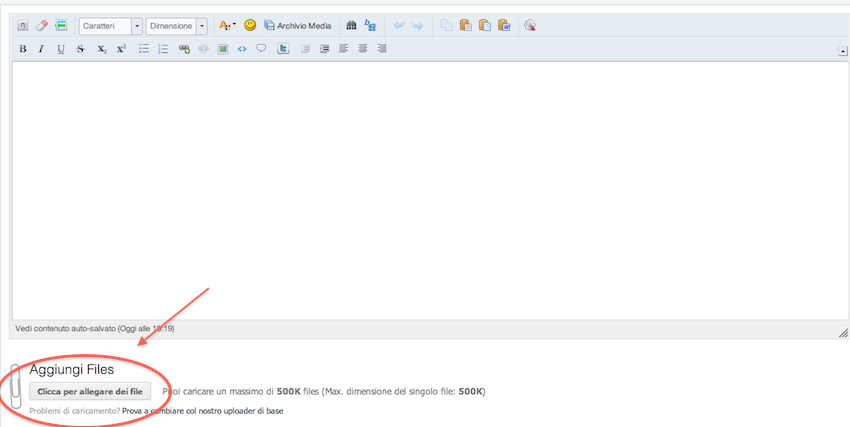
Task: Insert an image with the picture icon
Action: pos(223,49)
